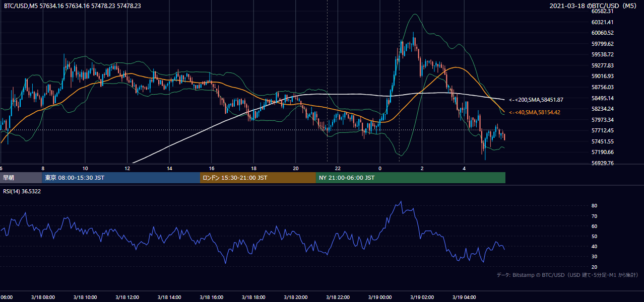This screenshot has height=302, width=644.
Task: Click RSI axis level 40
Action: pos(594,246)
